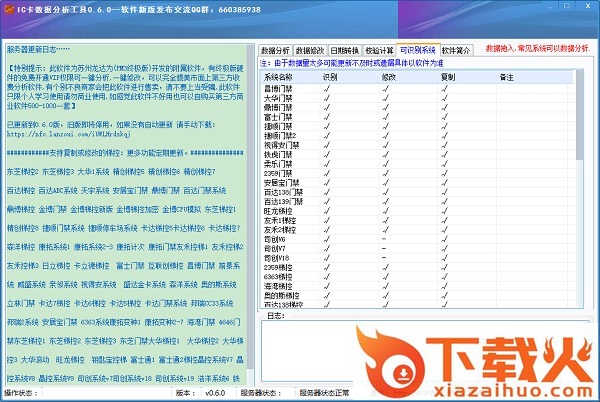
Task: Select the 视得安门禁 row
Action: tap(417, 145)
